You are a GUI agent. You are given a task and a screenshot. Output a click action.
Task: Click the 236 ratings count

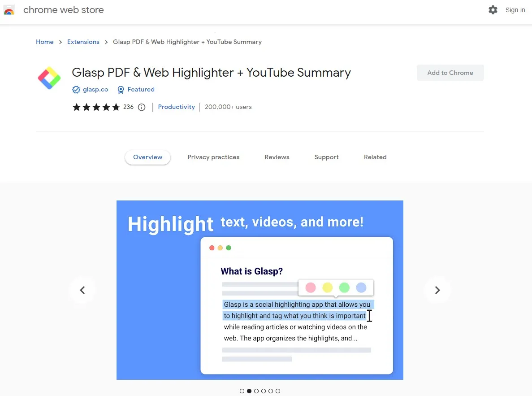(x=128, y=107)
